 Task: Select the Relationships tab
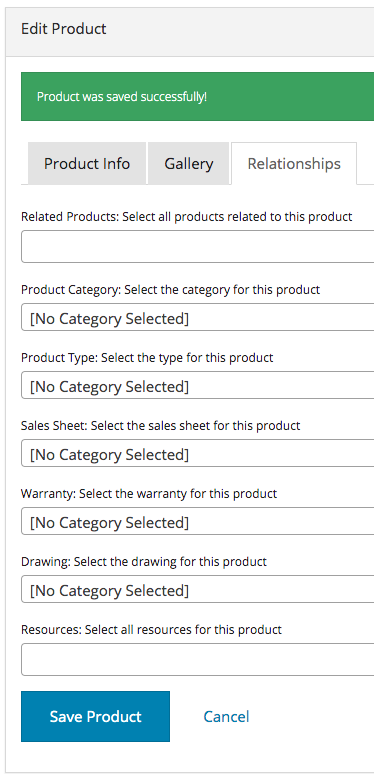294,163
